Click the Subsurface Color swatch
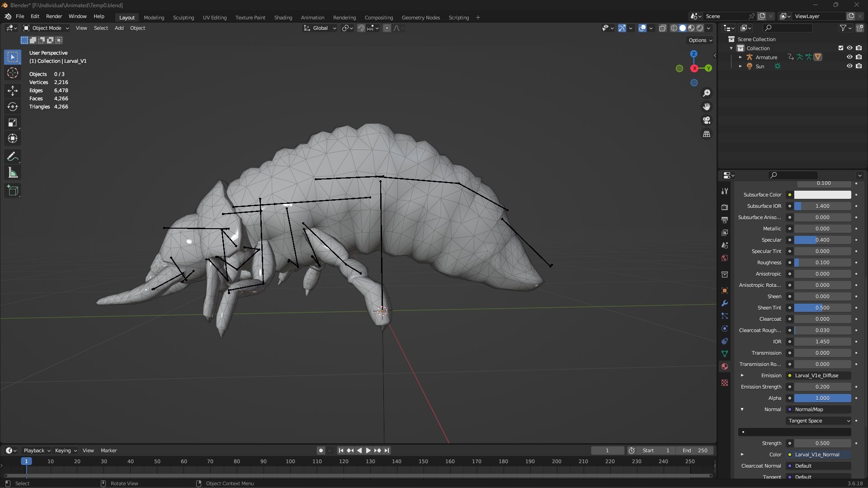Screen dimensions: 868x488 click(x=822, y=195)
